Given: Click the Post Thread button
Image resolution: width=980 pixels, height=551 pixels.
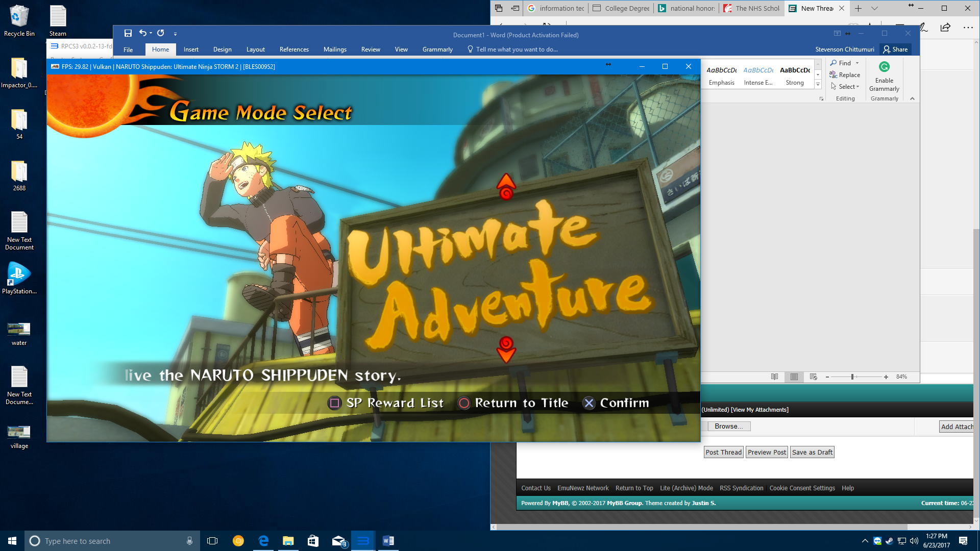Looking at the screenshot, I should (723, 453).
